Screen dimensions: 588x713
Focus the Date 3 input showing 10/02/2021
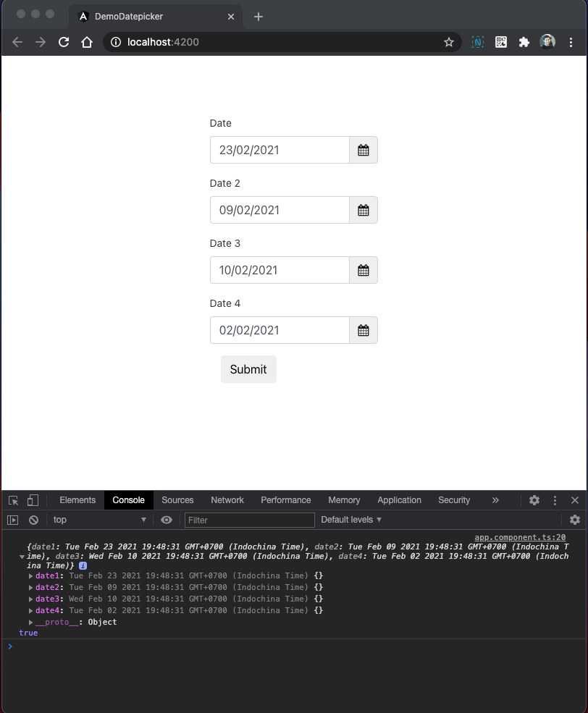click(280, 270)
